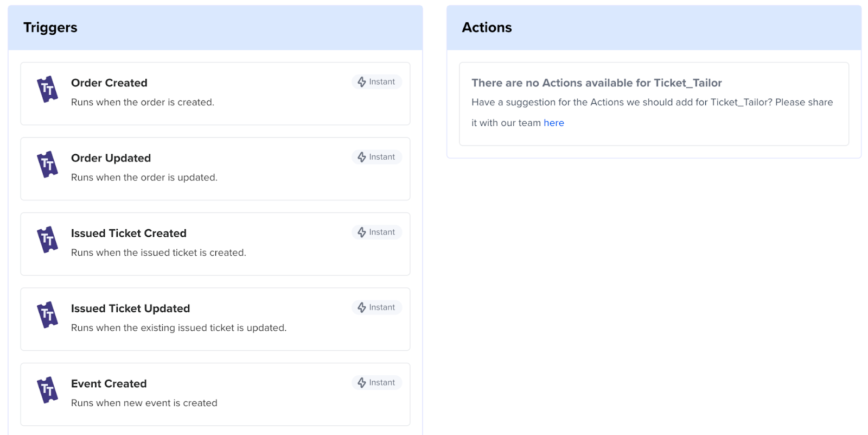The height and width of the screenshot is (435, 868).
Task: Click 'Runs when the existing issued ticket is updated.'
Action: 178,328
